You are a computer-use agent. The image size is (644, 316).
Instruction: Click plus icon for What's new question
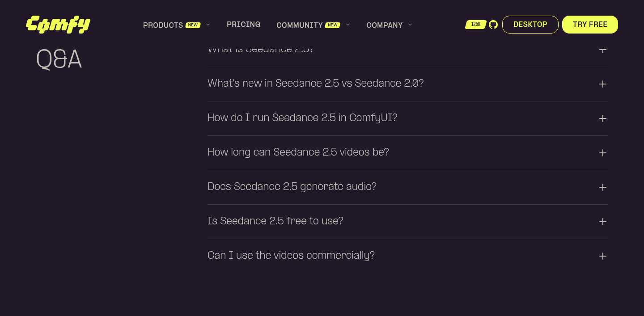(603, 84)
